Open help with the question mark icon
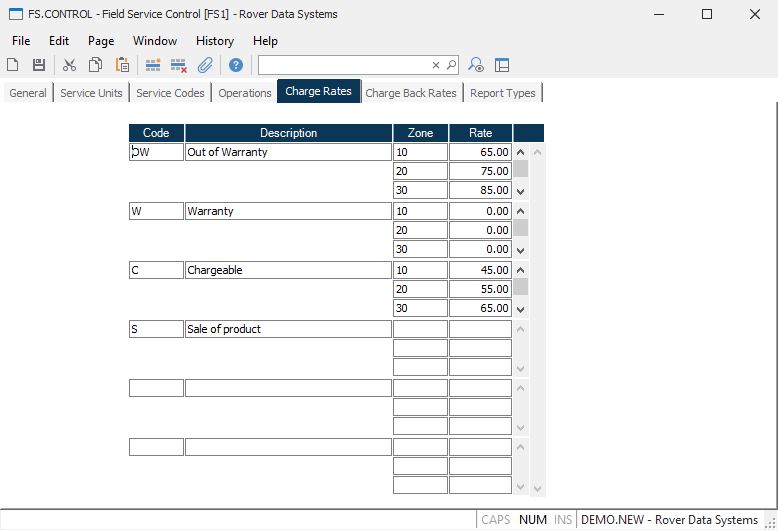The width and height of the screenshot is (778, 531). (236, 65)
